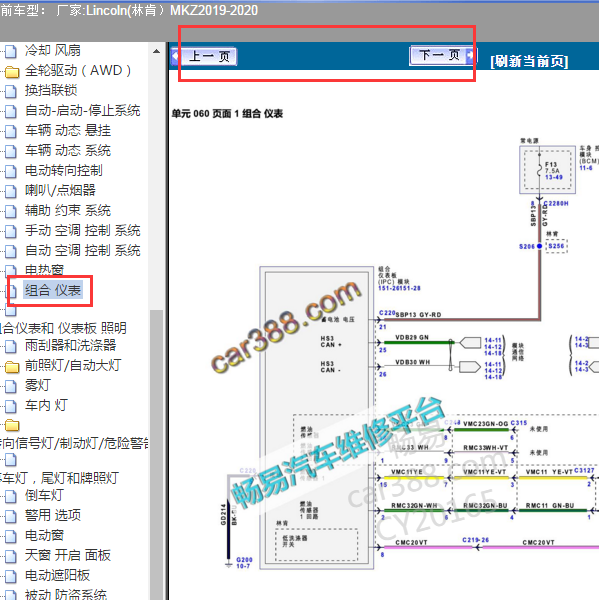Click page icon beside 电热窗
Image resolution: width=599 pixels, height=600 pixels.
coord(11,271)
